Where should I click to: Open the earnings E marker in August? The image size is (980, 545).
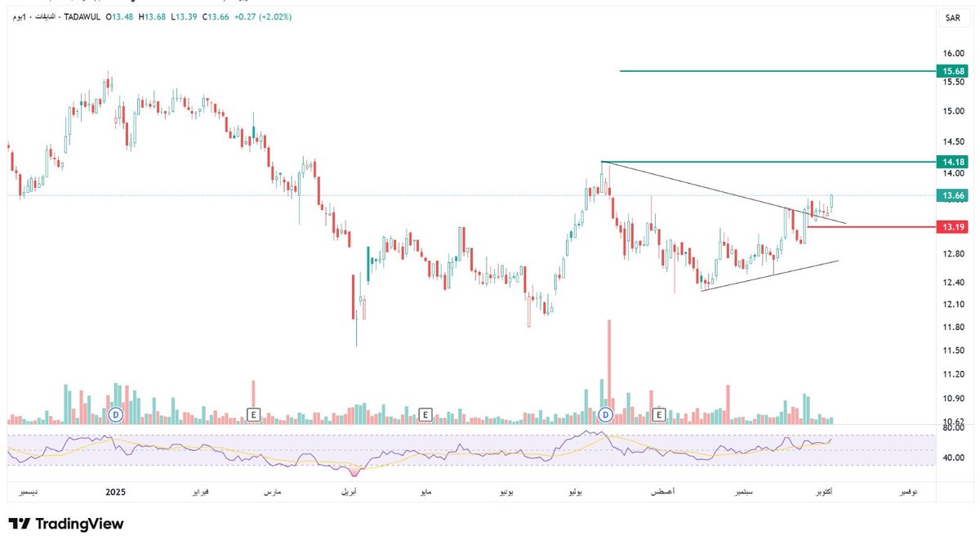tap(659, 415)
